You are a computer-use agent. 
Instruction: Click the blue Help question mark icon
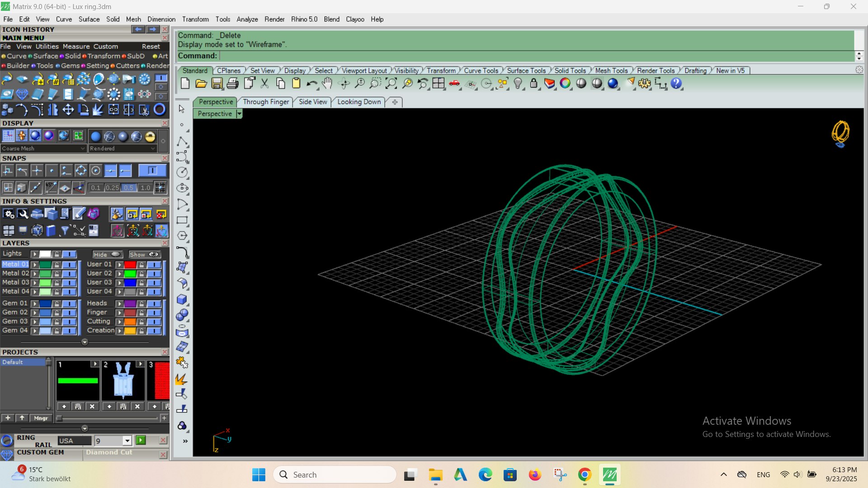[x=676, y=84]
